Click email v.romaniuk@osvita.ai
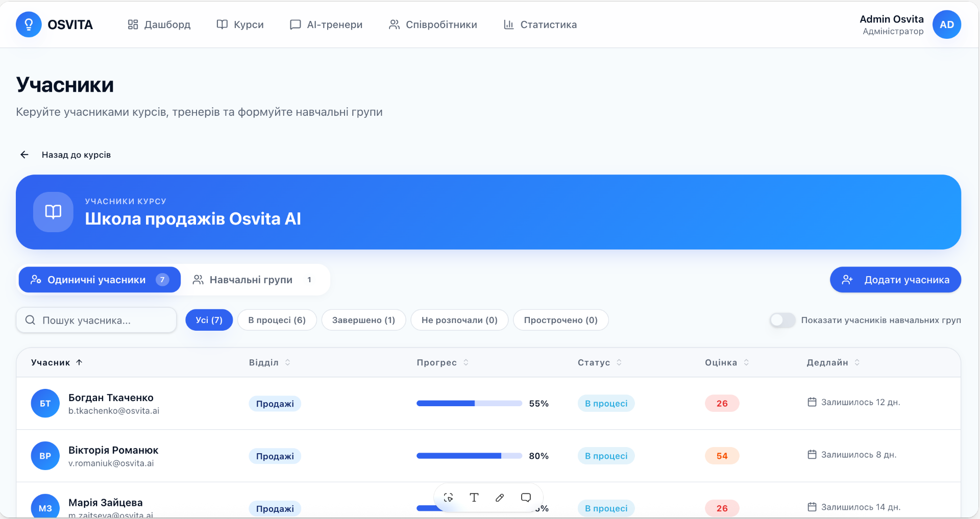 (111, 463)
